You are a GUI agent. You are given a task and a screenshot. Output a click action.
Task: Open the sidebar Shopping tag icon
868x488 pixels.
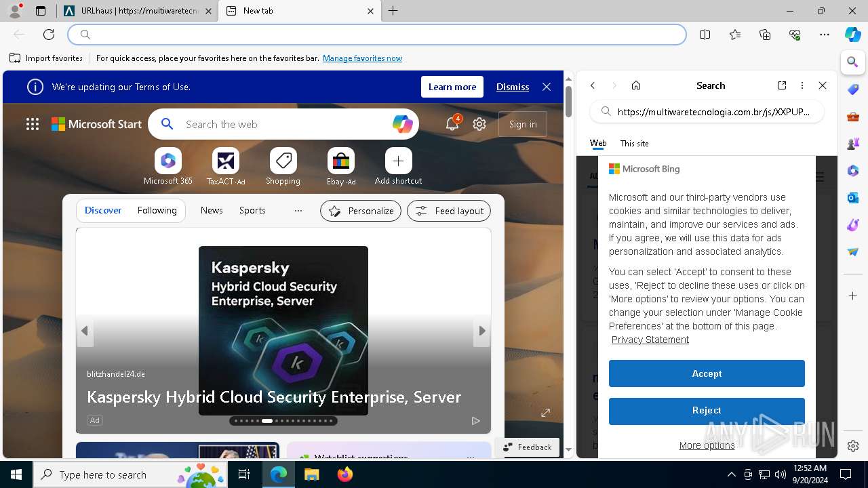(853, 89)
